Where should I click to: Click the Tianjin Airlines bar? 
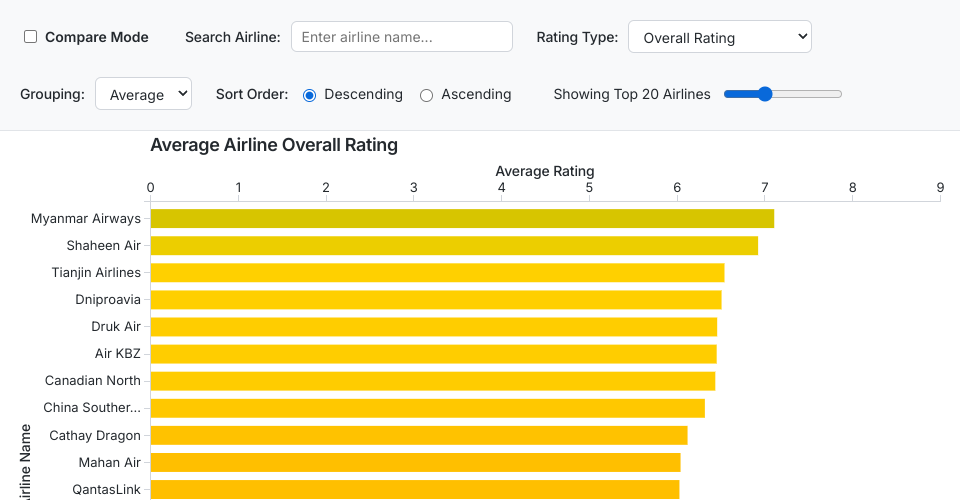[436, 272]
